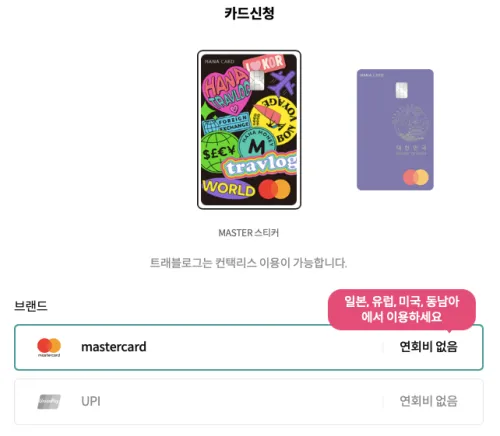Click the pink tooltip about 일본, 유럽, 미국, 동남아
The width and height of the screenshot is (500, 436).
[x=402, y=309]
